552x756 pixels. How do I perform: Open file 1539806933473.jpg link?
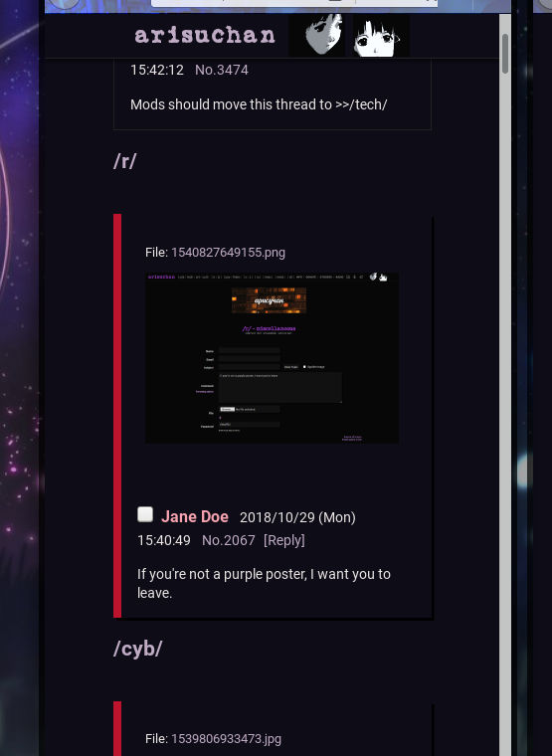click(x=226, y=739)
